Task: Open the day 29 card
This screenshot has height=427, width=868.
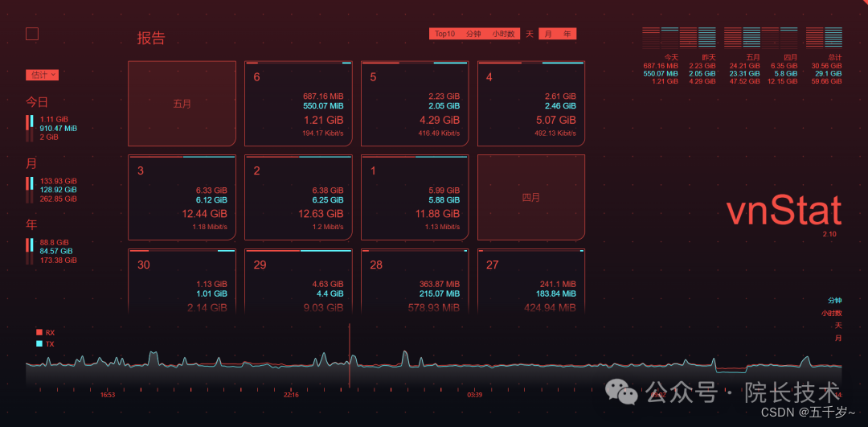Action: point(298,282)
